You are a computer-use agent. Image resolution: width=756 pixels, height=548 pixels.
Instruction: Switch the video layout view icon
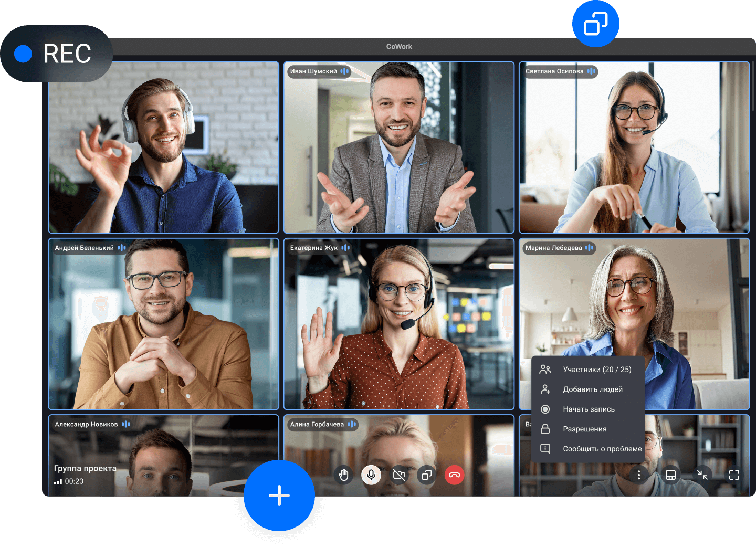[670, 475]
